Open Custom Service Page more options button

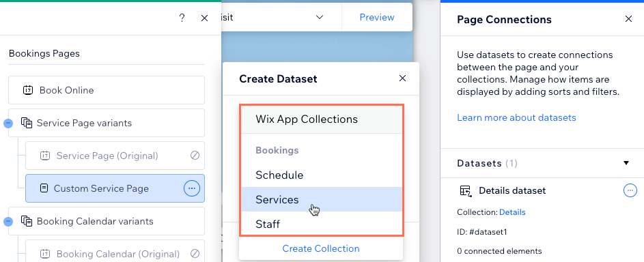pos(191,188)
